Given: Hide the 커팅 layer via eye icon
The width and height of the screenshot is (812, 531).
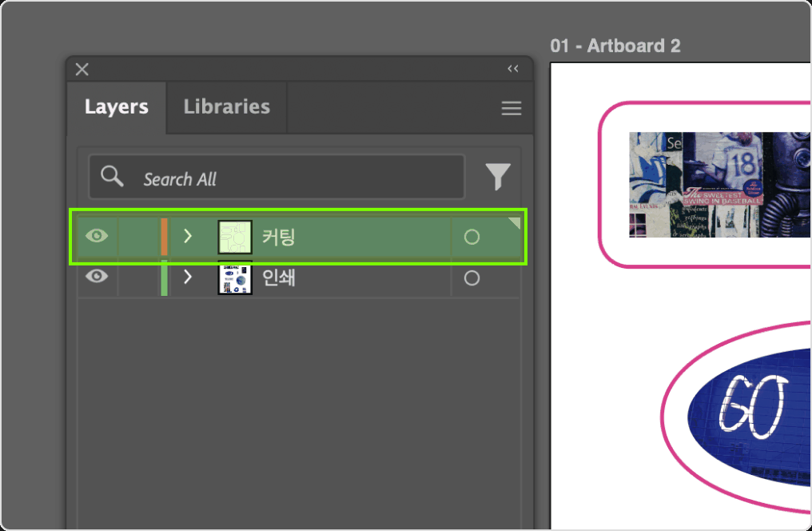Looking at the screenshot, I should coord(97,236).
